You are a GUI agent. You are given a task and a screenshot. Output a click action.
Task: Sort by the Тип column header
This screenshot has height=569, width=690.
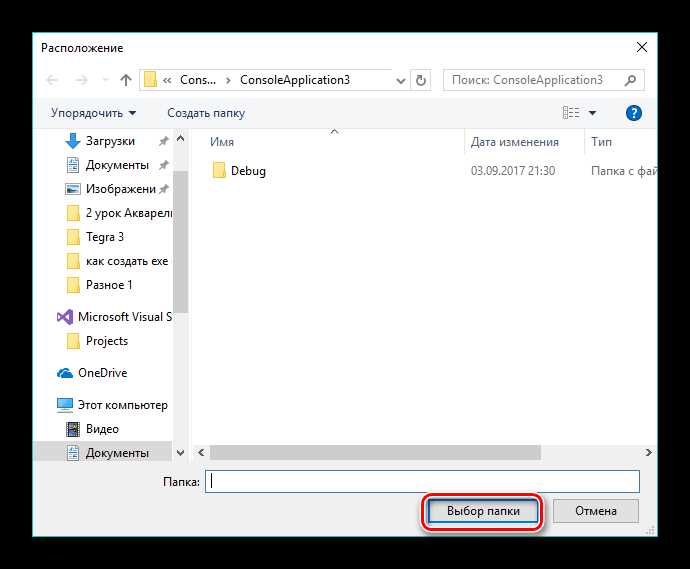tap(601, 142)
